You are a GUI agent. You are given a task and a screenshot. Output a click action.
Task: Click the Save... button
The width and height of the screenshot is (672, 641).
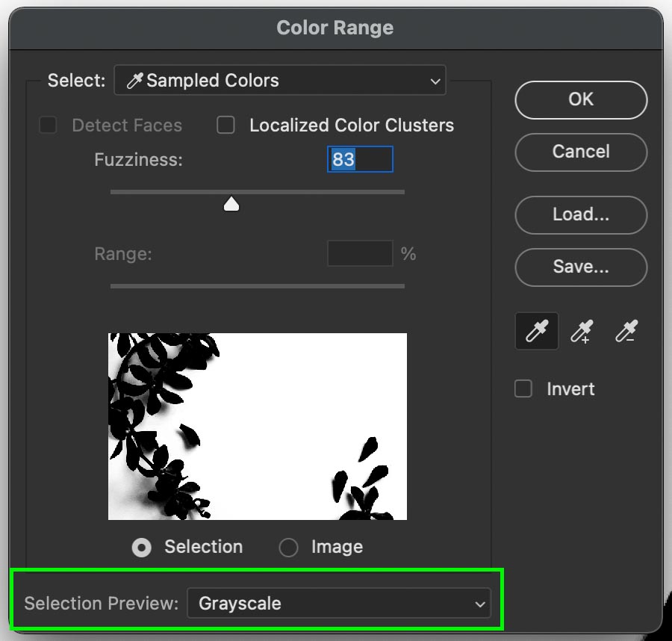point(581,267)
